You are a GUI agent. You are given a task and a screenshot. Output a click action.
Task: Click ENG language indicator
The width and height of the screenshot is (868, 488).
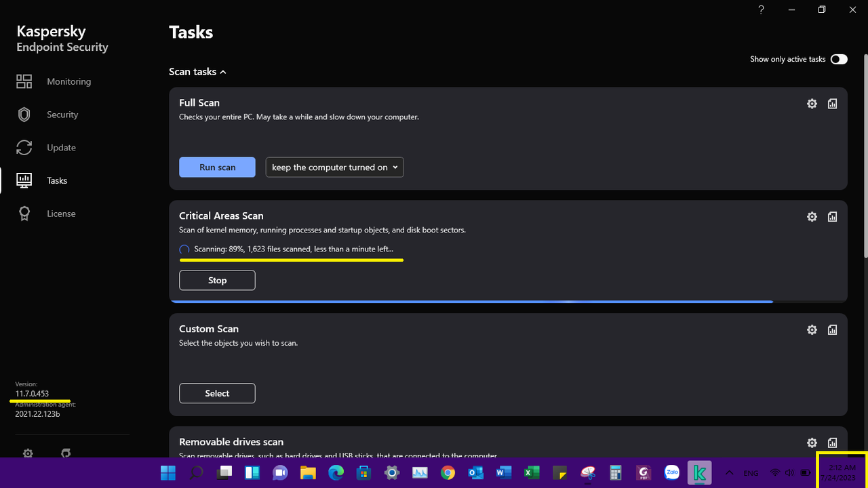click(x=751, y=473)
